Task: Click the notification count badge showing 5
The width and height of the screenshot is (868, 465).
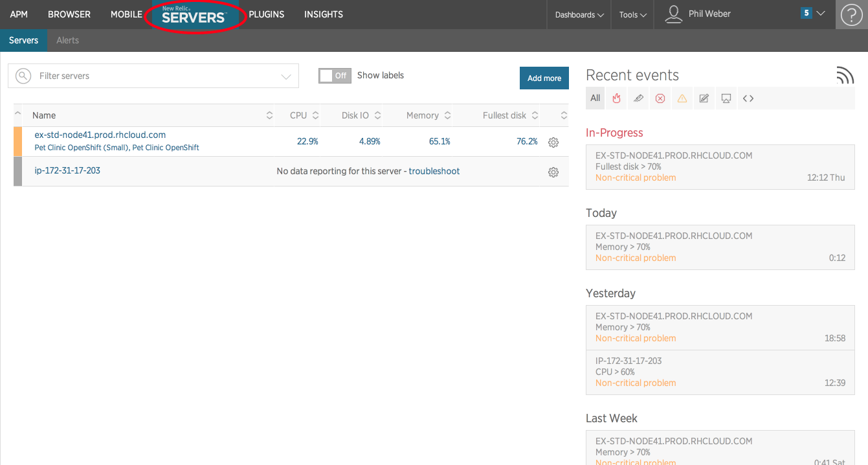Action: [806, 13]
